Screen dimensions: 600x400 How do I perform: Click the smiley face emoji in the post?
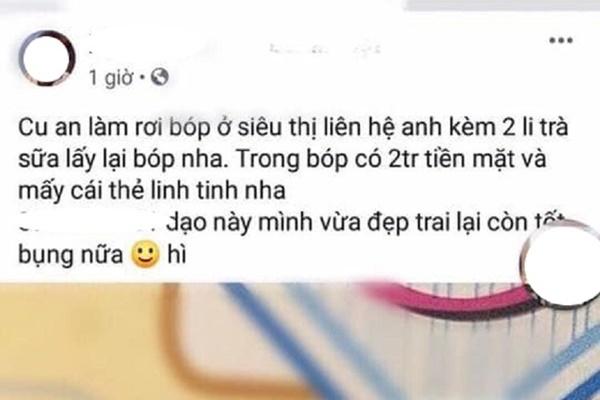click(145, 255)
